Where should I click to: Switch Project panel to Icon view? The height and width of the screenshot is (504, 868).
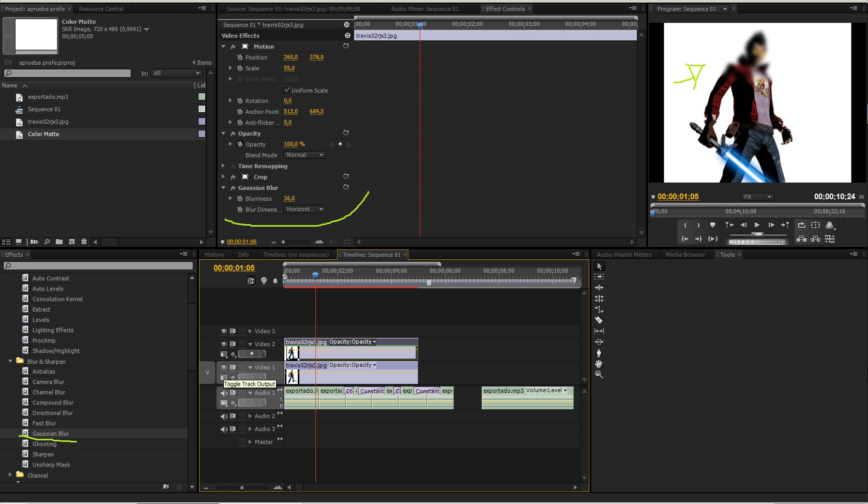[19, 242]
